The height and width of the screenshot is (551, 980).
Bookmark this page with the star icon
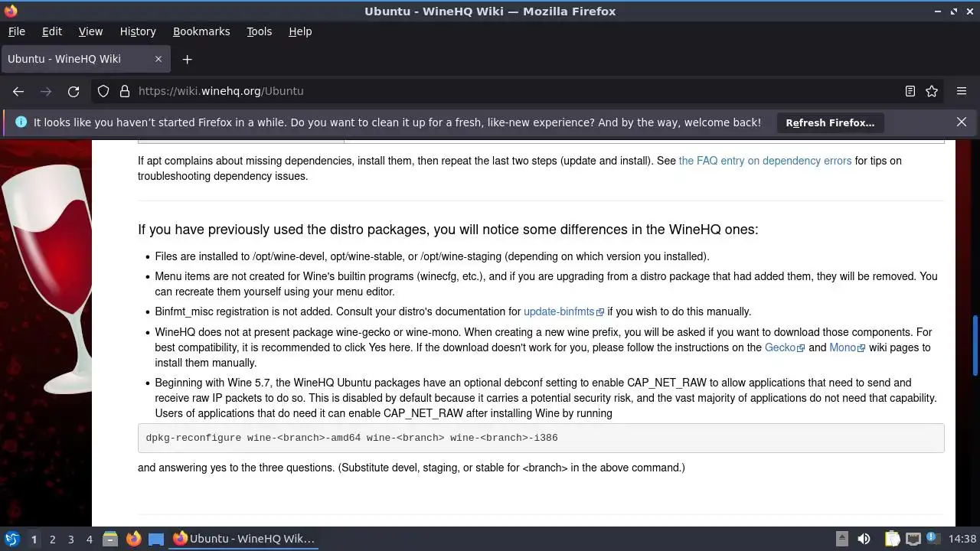[932, 91]
